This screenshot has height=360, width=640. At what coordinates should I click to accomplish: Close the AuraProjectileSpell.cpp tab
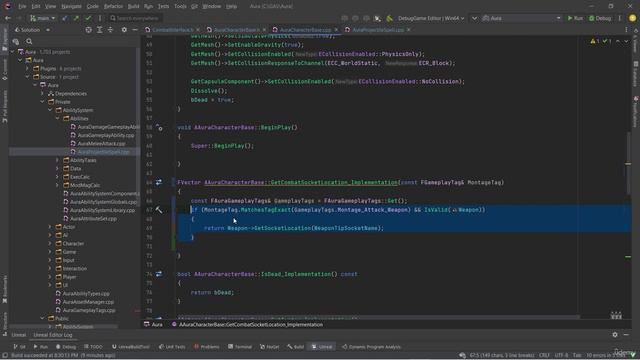click(x=408, y=30)
